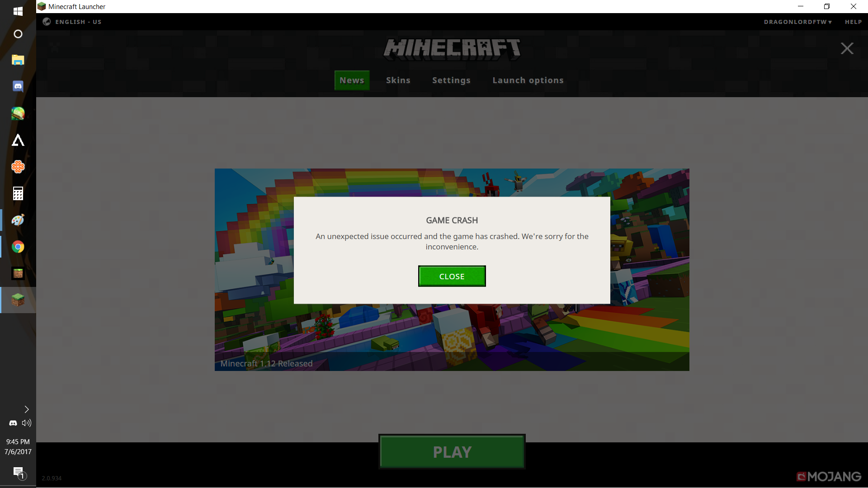
Task: Switch to Google Chrome in taskbar
Action: (x=18, y=247)
